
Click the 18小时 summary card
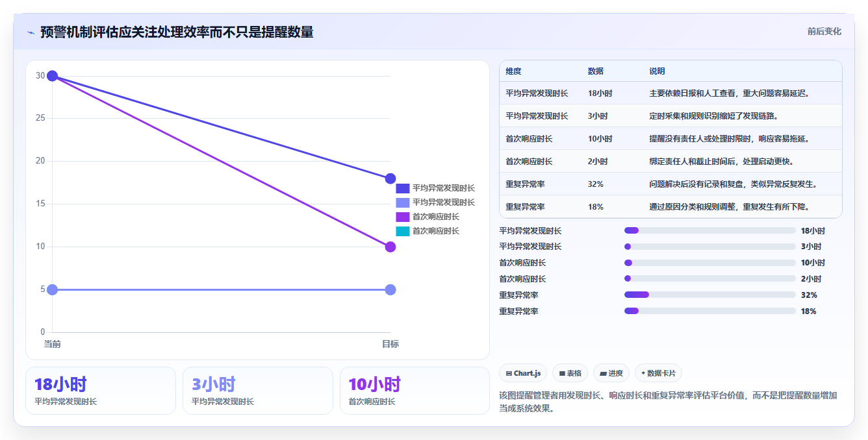click(101, 391)
